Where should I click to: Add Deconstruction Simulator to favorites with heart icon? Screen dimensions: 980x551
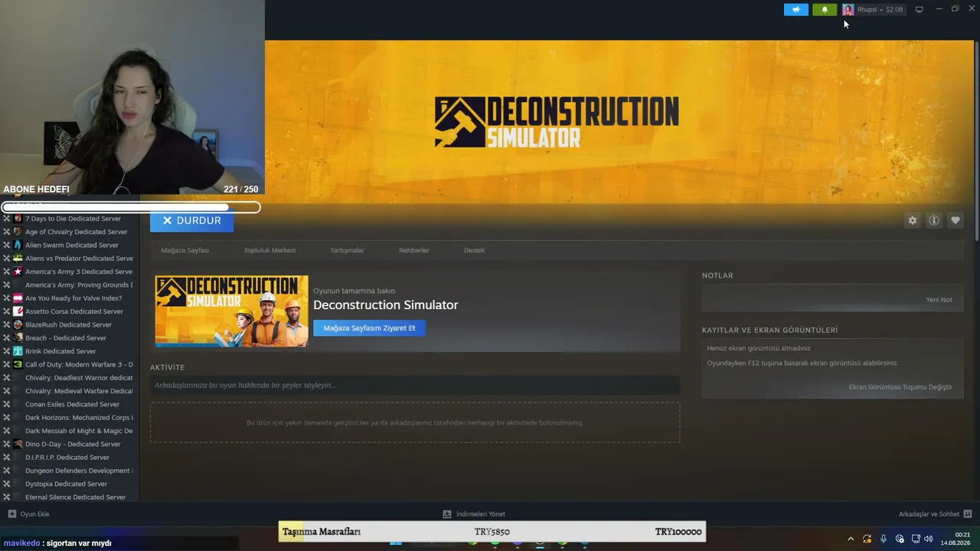pos(955,220)
